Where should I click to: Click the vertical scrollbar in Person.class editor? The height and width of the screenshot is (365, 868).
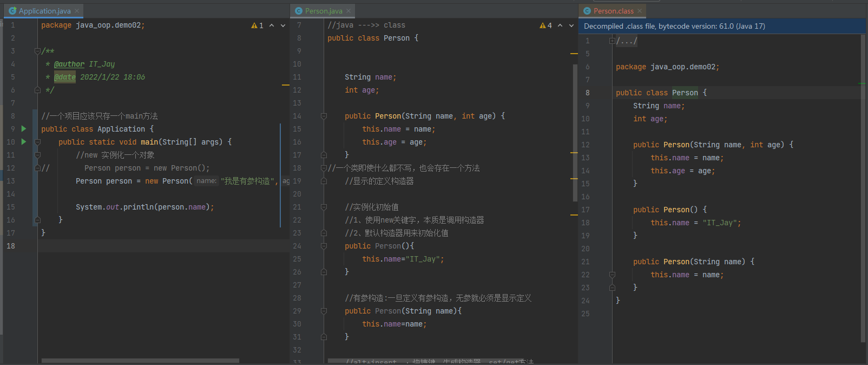pos(863,188)
